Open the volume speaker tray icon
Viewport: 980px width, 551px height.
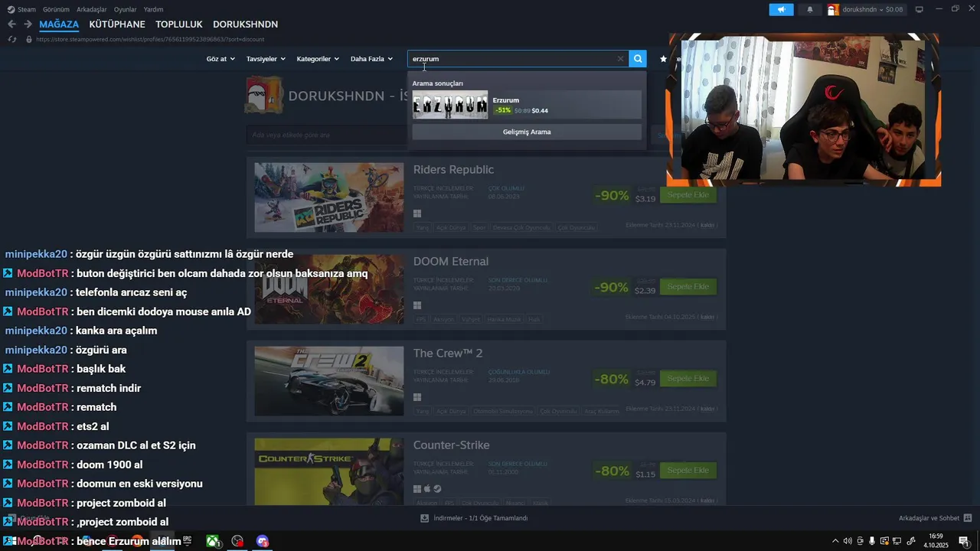(x=847, y=541)
